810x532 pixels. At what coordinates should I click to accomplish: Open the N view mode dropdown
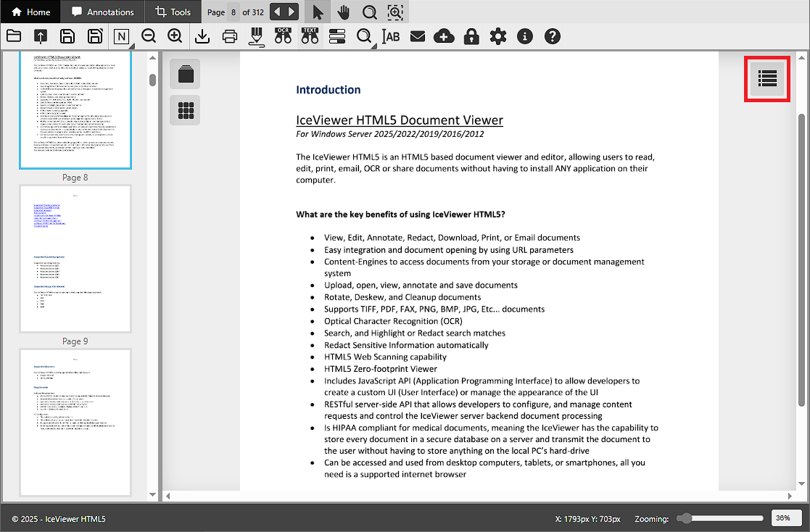coord(122,37)
